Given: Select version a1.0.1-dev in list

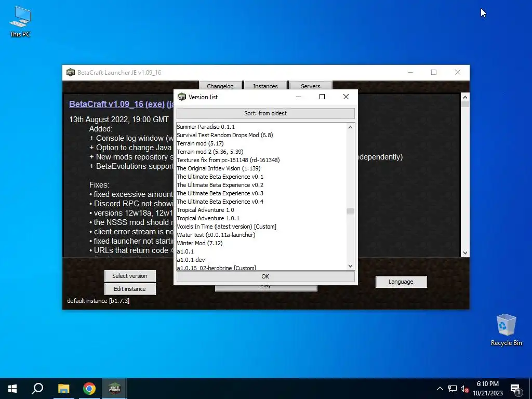Looking at the screenshot, I should (261, 260).
